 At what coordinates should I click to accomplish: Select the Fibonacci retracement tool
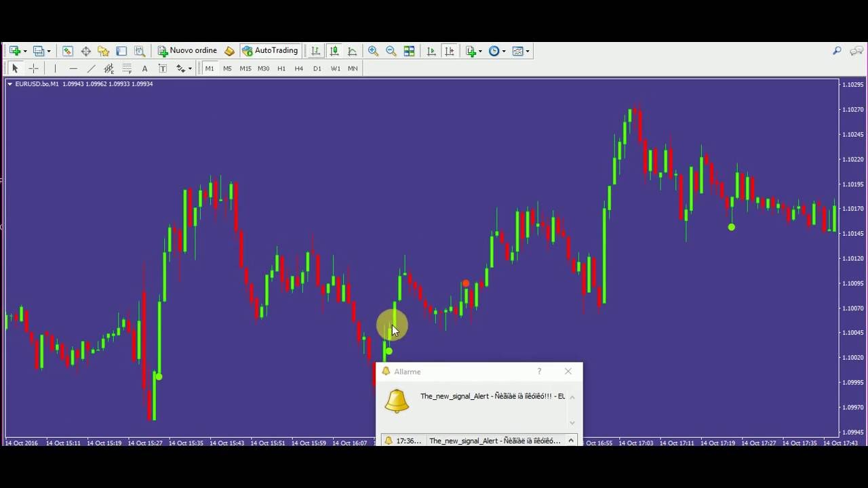pos(127,68)
